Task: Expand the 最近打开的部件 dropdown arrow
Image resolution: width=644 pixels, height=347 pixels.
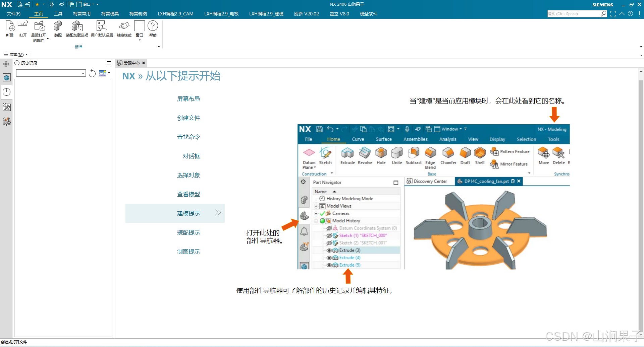Action: (x=48, y=39)
